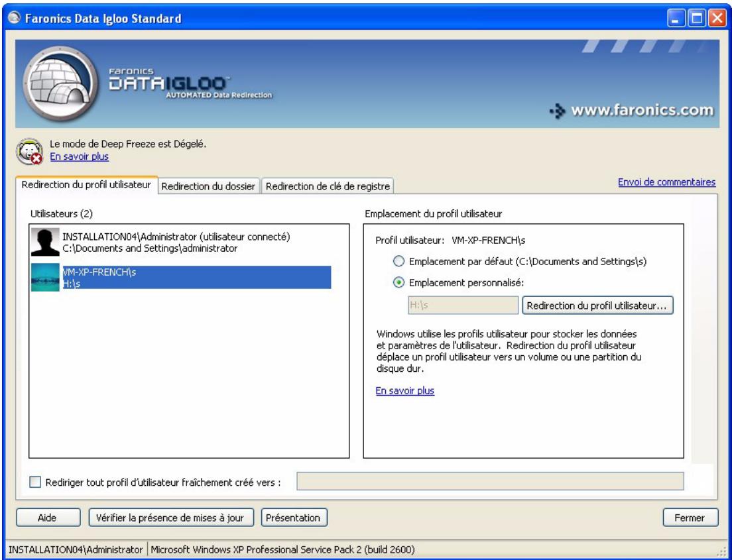Switch to Redirection du dossier tab
Screen dimensions: 732x560
(x=208, y=186)
